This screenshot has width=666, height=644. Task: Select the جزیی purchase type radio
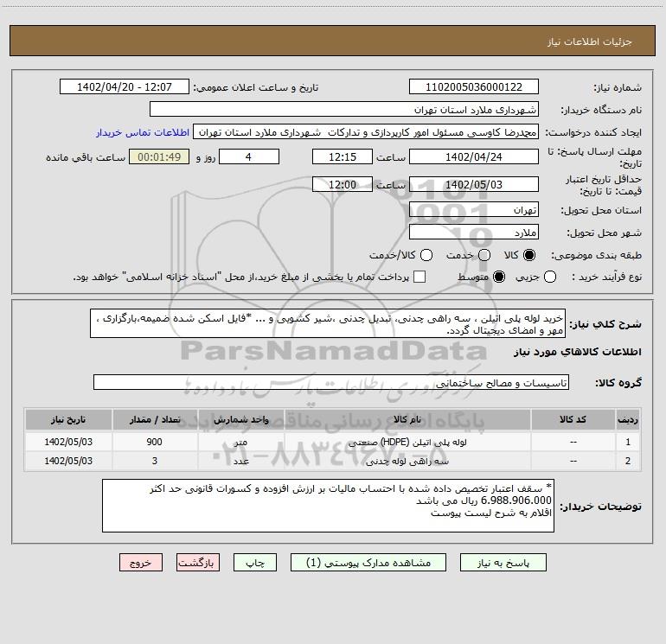tap(550, 277)
